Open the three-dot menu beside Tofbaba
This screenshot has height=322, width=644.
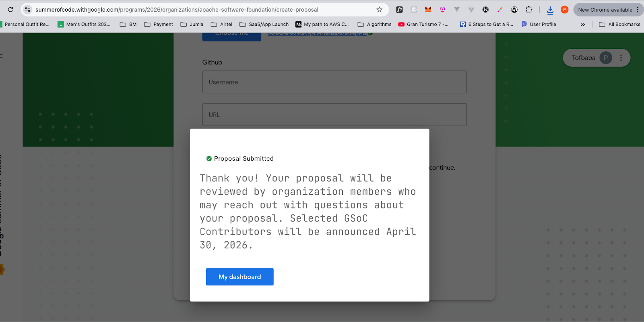click(621, 58)
